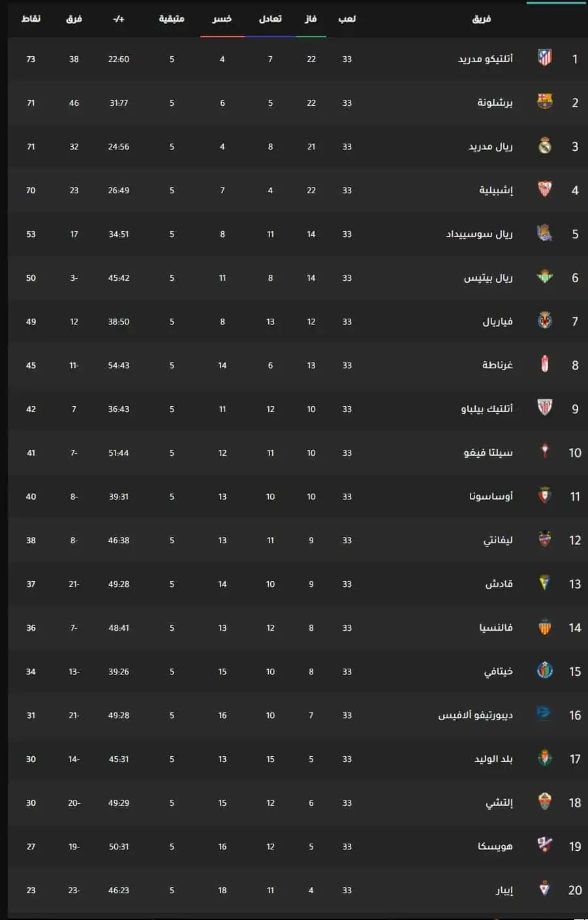Click the Valencia club crest

click(x=544, y=627)
